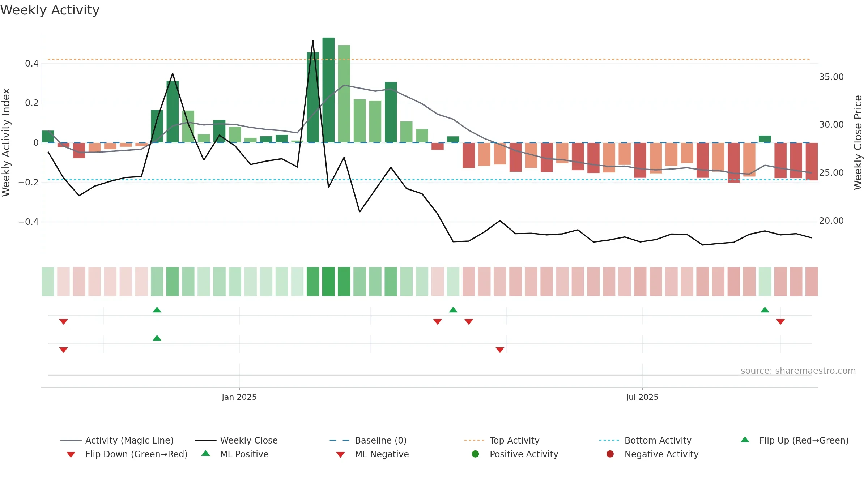The height and width of the screenshot is (488, 868).
Task: Click the lone light green heatmap cell on the right
Action: click(765, 282)
